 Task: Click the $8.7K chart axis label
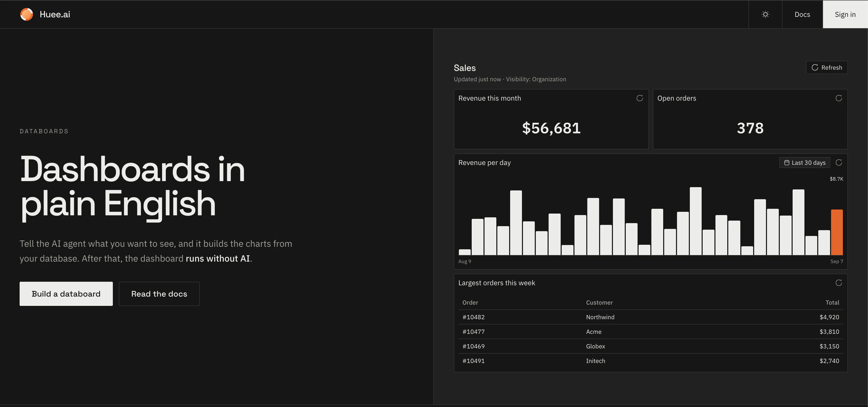(836, 179)
